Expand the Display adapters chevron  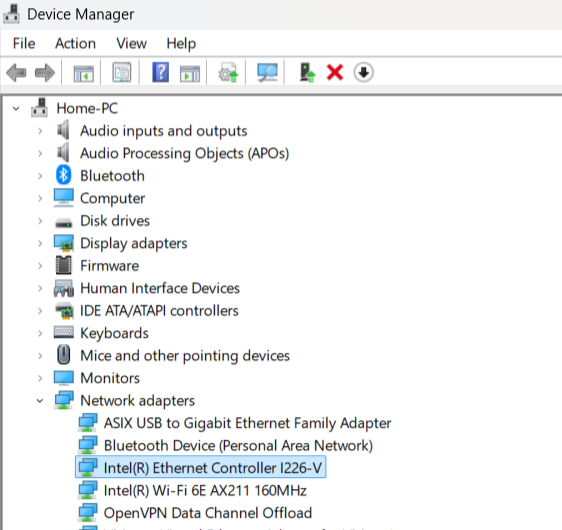(x=40, y=243)
